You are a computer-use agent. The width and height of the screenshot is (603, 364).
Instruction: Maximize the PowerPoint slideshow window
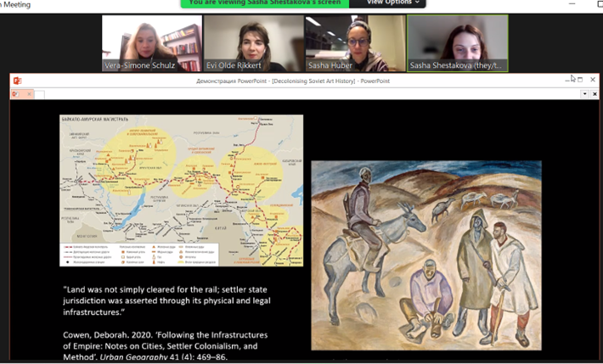(x=580, y=80)
